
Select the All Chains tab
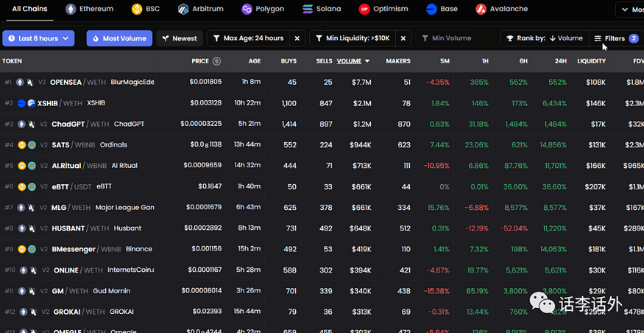29,9
